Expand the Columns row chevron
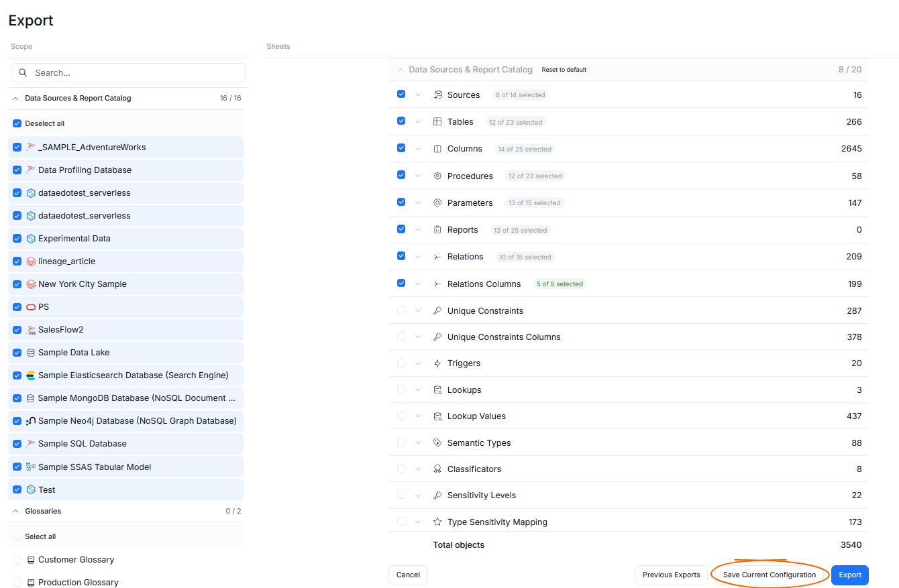899x588 pixels. 418,149
